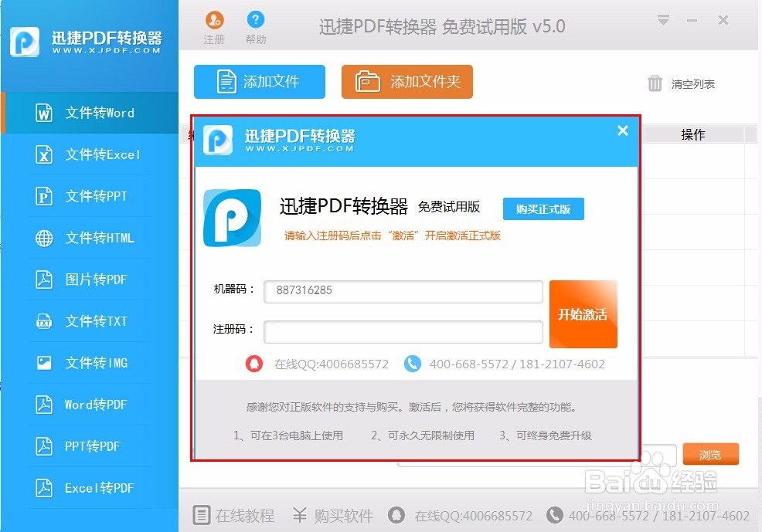Viewport: 762px width, 532px height.
Task: Click 400-668-5572 phone number in dialog
Action: click(x=468, y=364)
